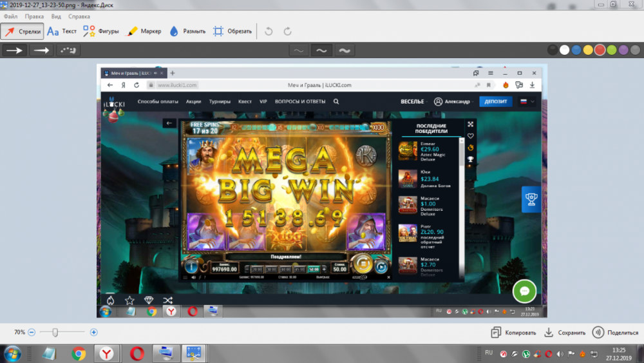
Task: Activate the Маркер highlighter tool
Action: tap(144, 31)
